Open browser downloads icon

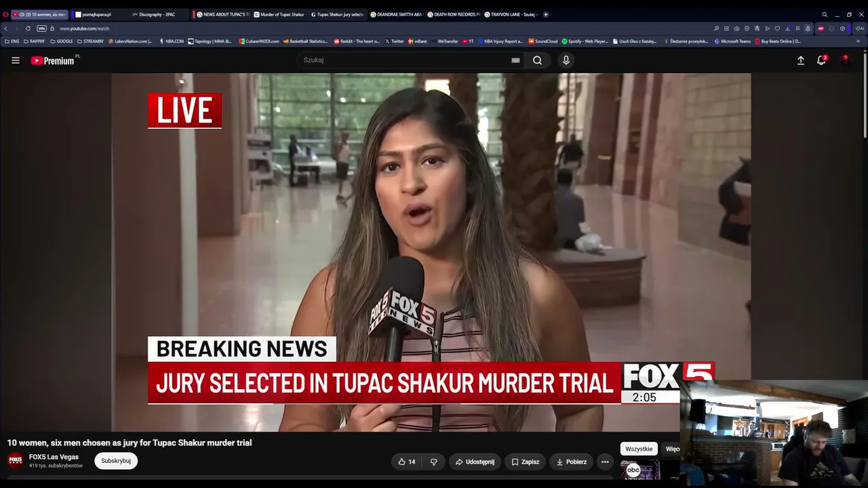tap(787, 28)
